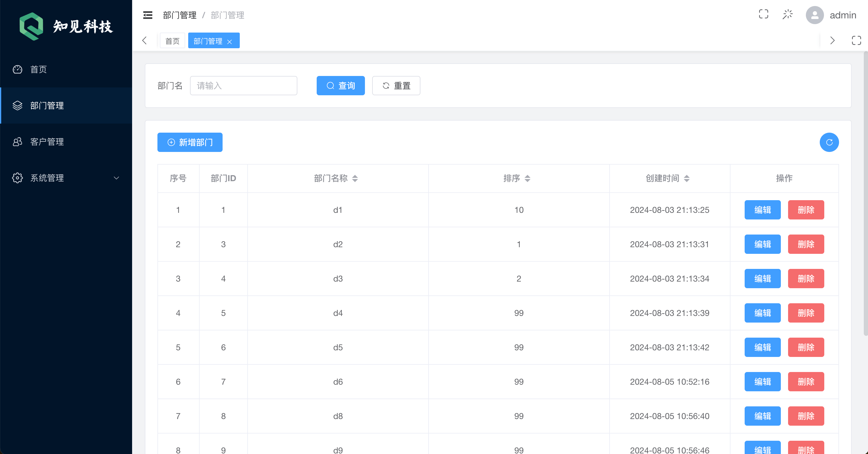Edit department d1 with 编辑
868x454 pixels.
(762, 210)
